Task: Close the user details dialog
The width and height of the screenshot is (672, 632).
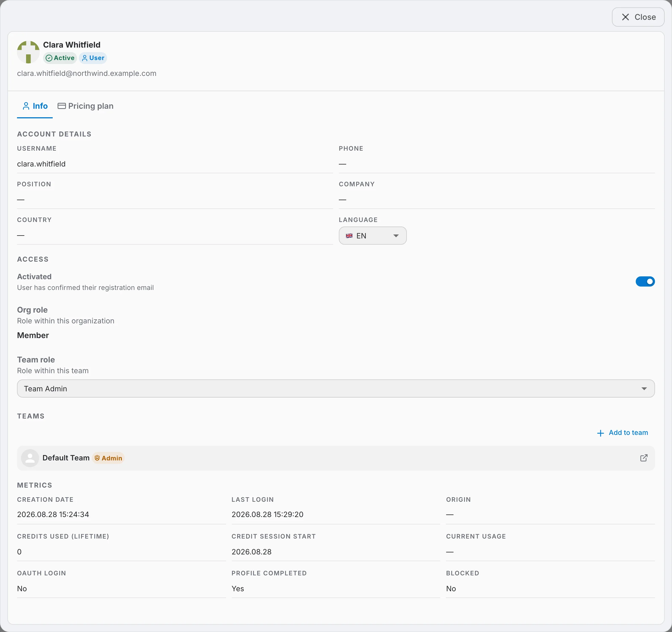Action: (x=638, y=17)
